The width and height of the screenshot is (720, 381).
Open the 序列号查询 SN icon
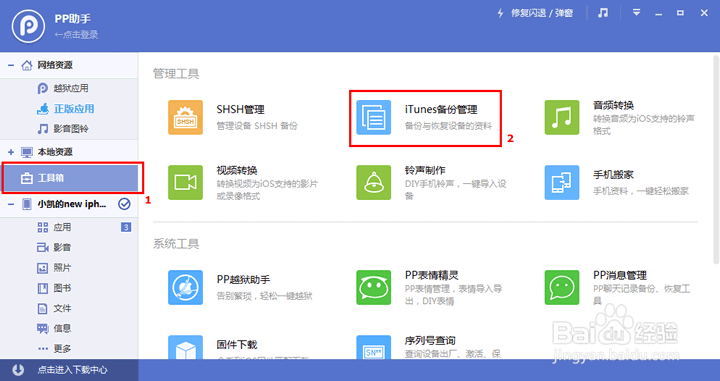[x=374, y=347]
